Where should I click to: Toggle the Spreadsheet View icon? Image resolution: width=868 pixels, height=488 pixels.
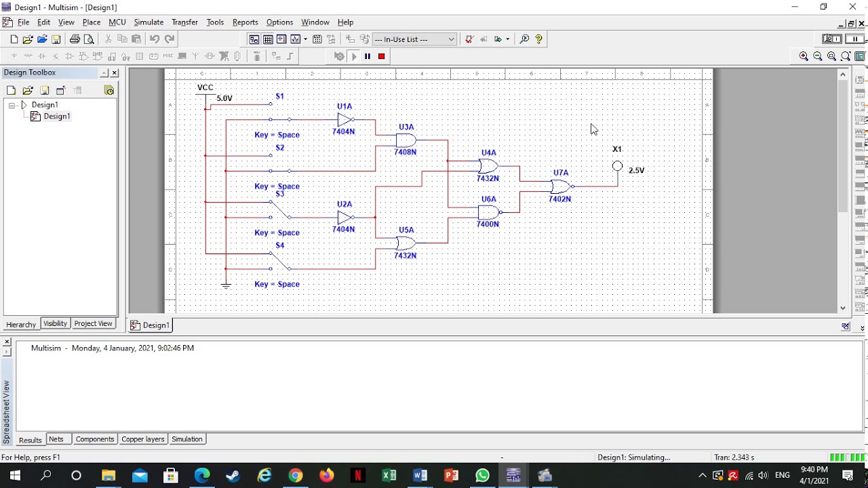[268, 39]
